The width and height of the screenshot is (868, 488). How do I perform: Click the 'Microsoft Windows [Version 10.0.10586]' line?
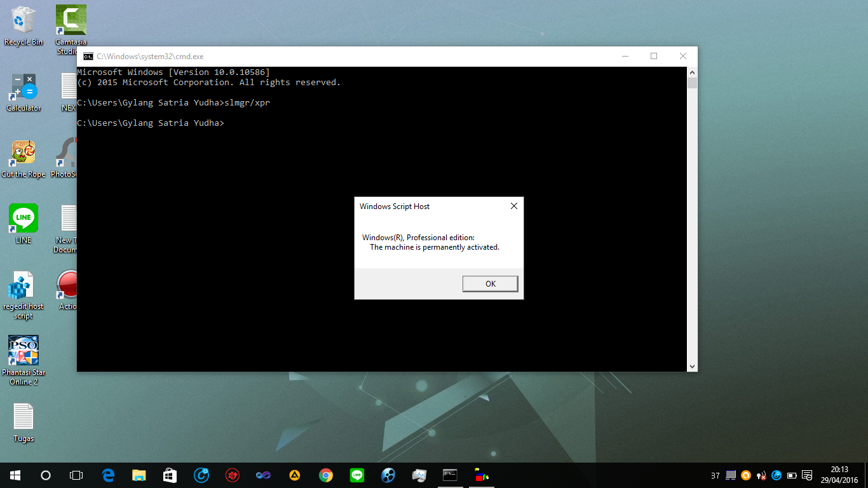pos(173,72)
